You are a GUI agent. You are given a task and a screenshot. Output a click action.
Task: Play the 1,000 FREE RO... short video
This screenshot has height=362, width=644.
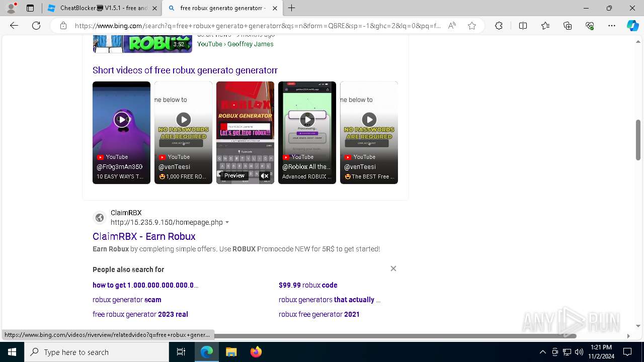[x=183, y=133]
